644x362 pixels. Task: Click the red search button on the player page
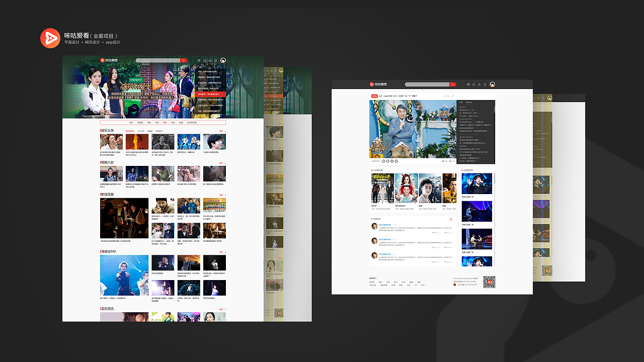[x=453, y=84]
